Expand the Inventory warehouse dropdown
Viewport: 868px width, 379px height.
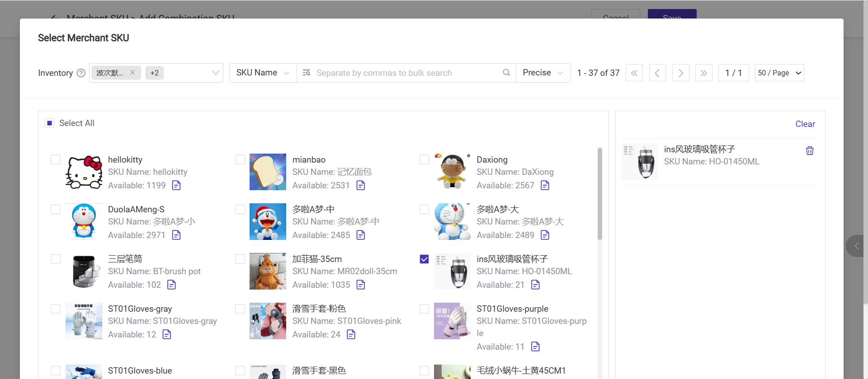[x=216, y=73]
